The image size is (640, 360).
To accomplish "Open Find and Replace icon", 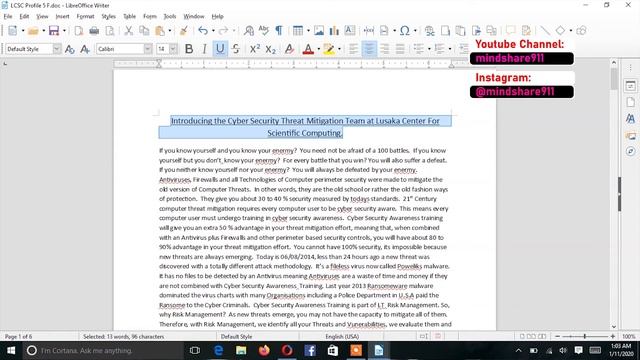I will [x=249, y=31].
